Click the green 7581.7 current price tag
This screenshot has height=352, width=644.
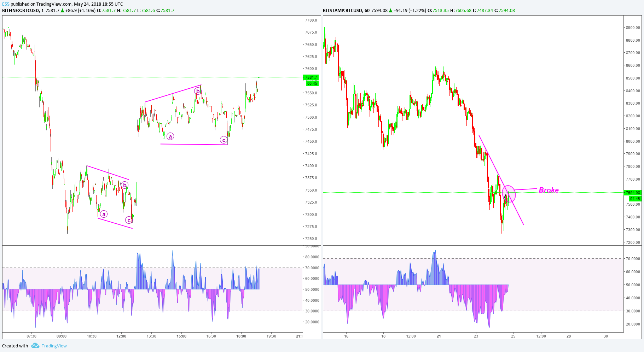point(311,77)
